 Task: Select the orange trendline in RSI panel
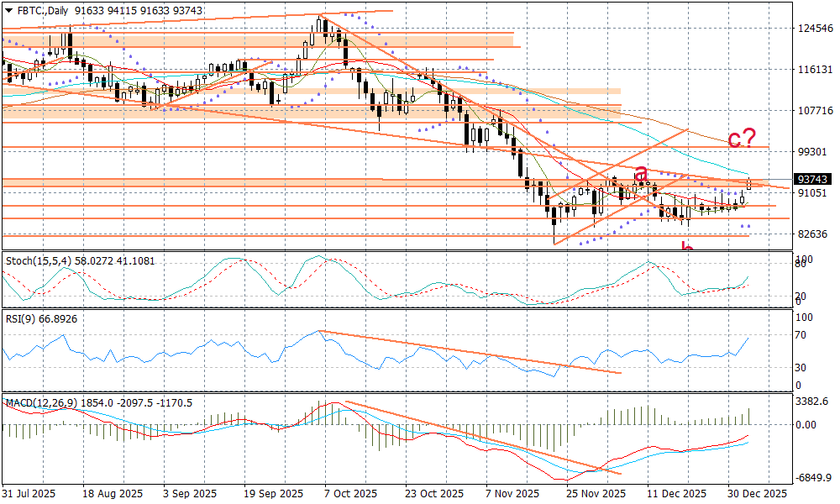(x=470, y=352)
